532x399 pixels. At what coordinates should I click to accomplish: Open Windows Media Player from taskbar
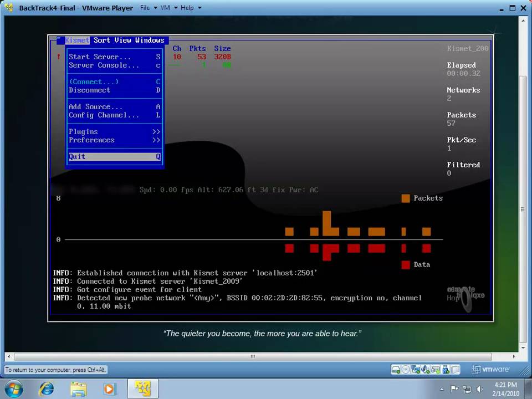point(110,389)
